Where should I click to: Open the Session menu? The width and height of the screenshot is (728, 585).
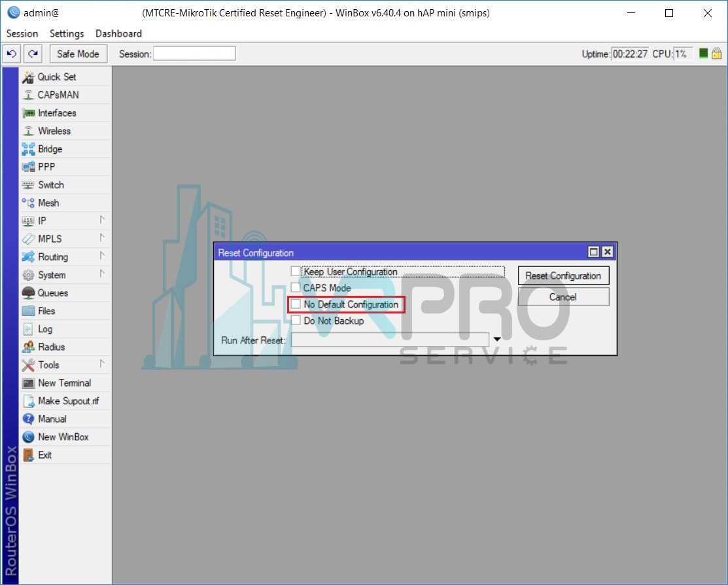[22, 33]
